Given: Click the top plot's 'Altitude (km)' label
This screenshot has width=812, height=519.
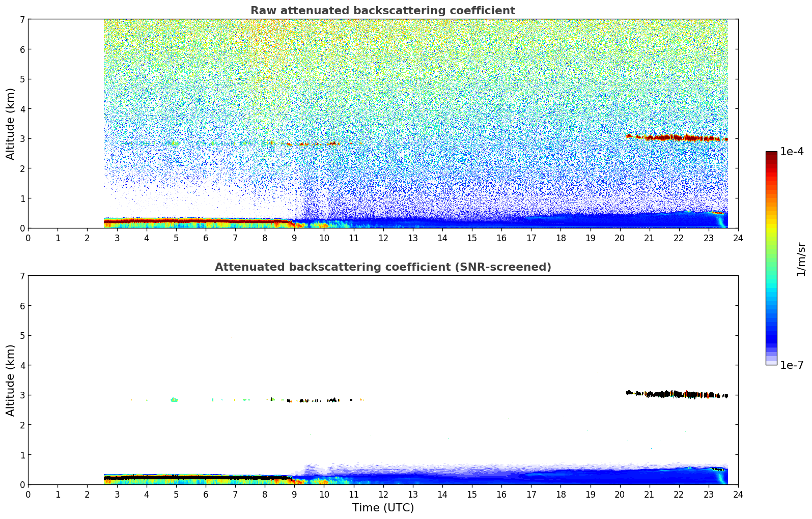Looking at the screenshot, I should [11, 124].
